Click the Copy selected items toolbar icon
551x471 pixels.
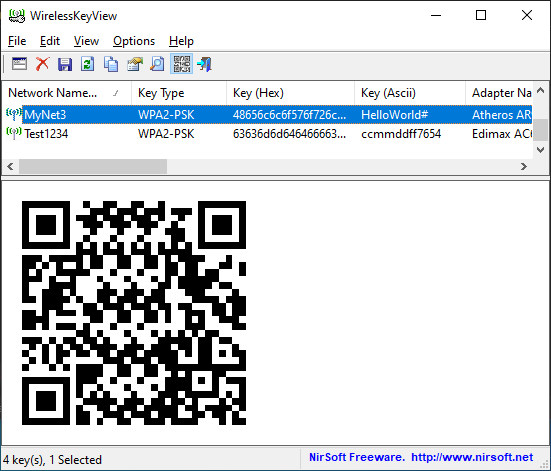tap(111, 64)
